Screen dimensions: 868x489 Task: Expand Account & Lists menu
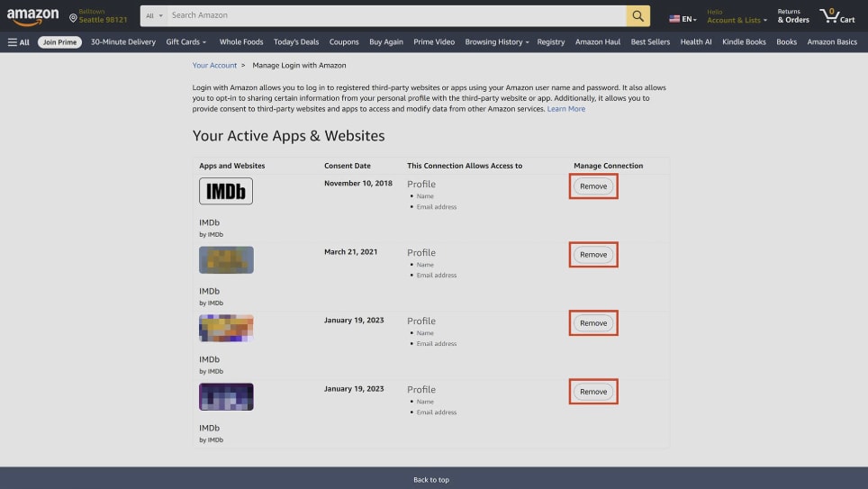[x=737, y=16]
